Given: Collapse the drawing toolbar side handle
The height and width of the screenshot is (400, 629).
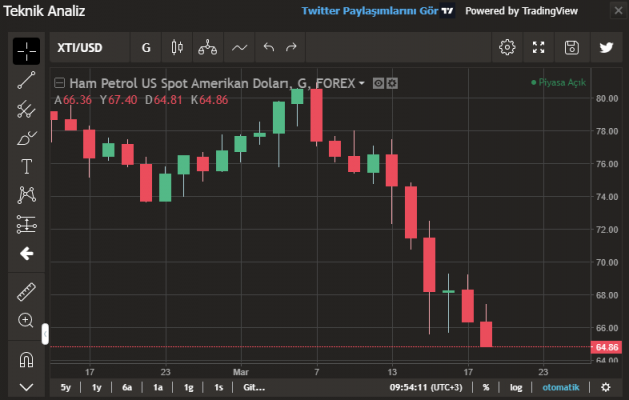Looking at the screenshot, I should pos(45,334).
